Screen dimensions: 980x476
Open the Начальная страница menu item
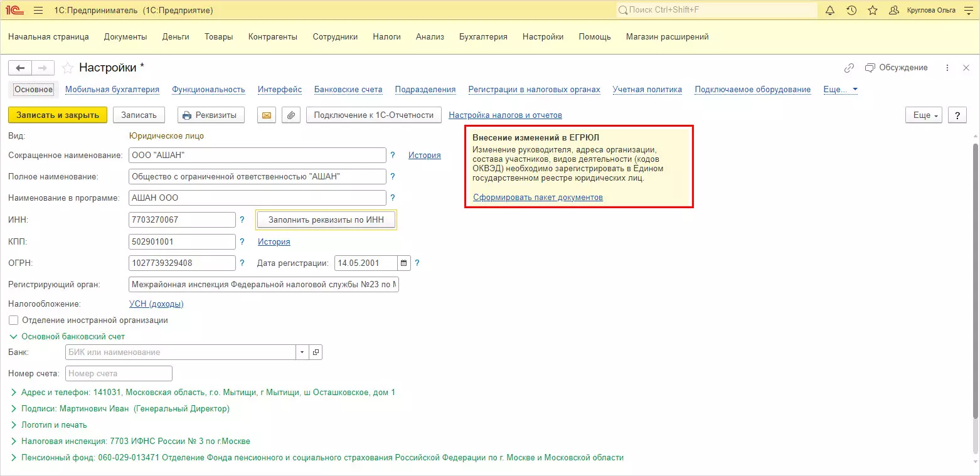[x=49, y=36]
